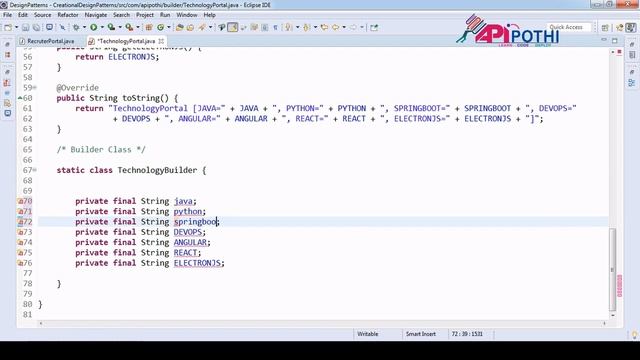Open the Package Explorer minimized view icon
640x360 pixels.
coord(7,54)
